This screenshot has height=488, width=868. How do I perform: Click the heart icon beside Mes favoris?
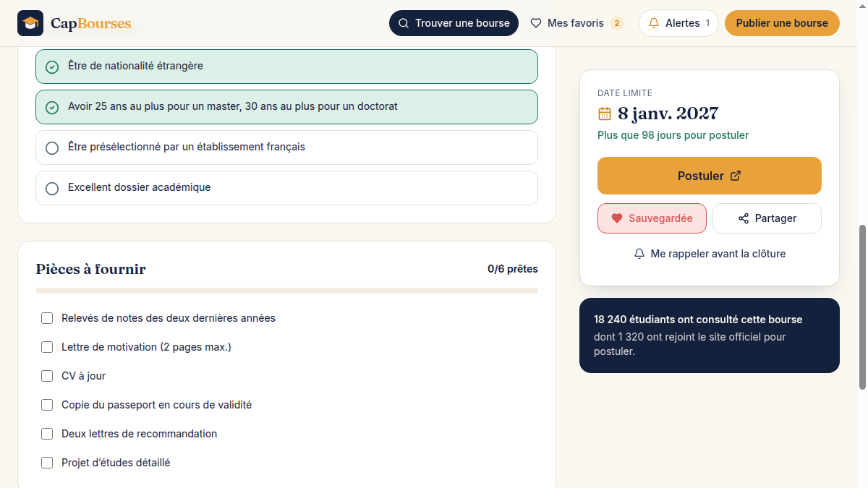[536, 23]
